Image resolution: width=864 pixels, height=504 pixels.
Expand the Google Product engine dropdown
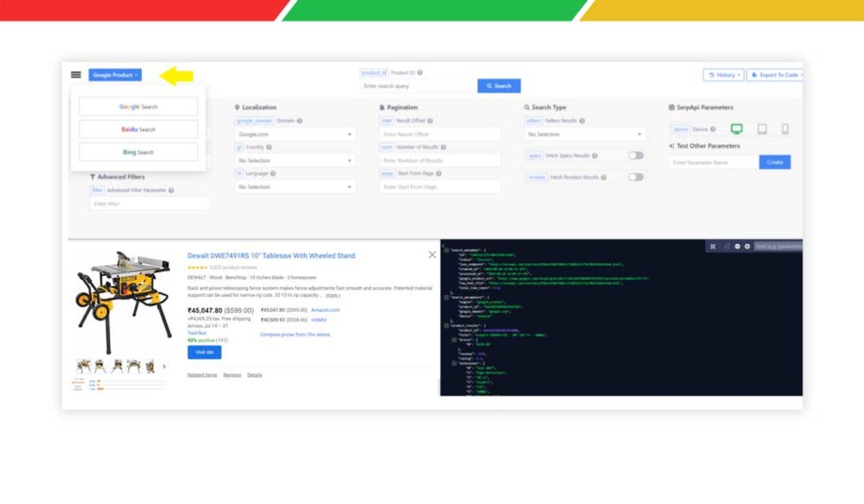(115, 76)
